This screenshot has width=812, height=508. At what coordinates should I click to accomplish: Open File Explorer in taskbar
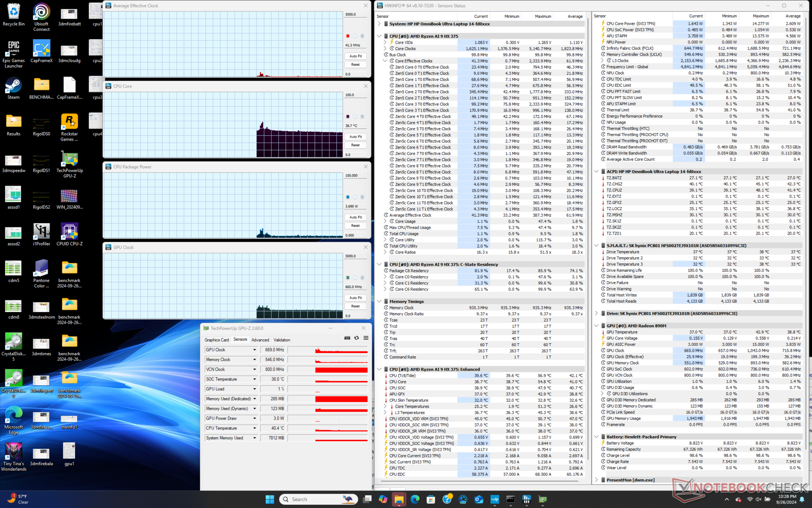point(399,500)
